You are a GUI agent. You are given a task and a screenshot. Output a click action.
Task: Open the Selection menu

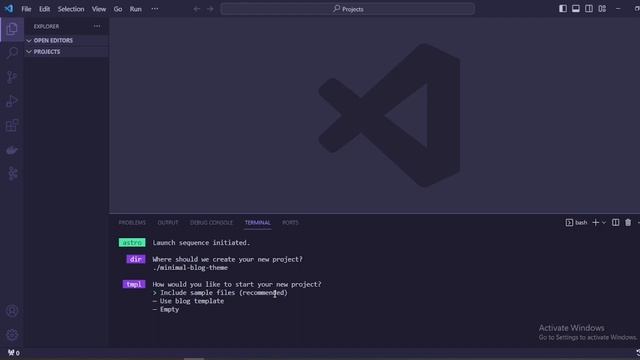[71, 9]
